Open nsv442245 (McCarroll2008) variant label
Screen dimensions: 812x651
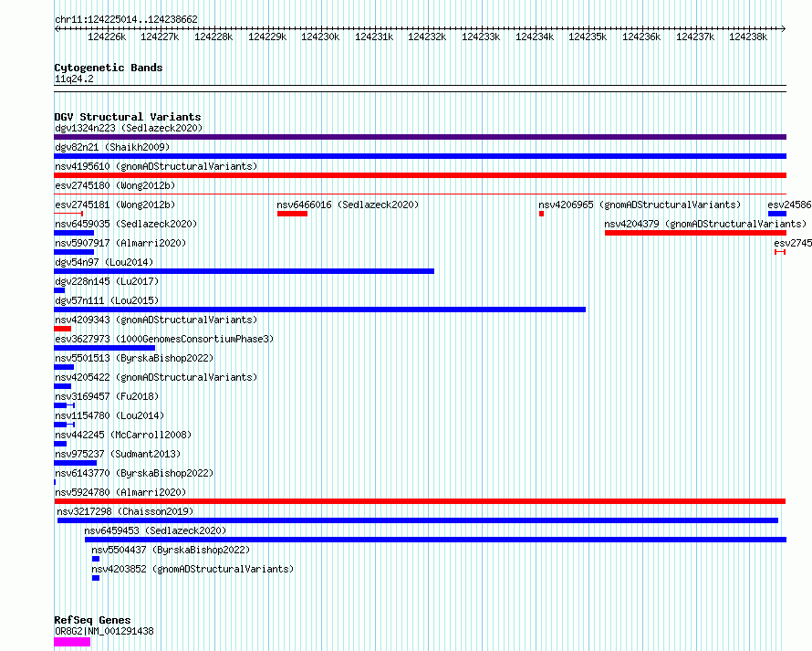123,435
